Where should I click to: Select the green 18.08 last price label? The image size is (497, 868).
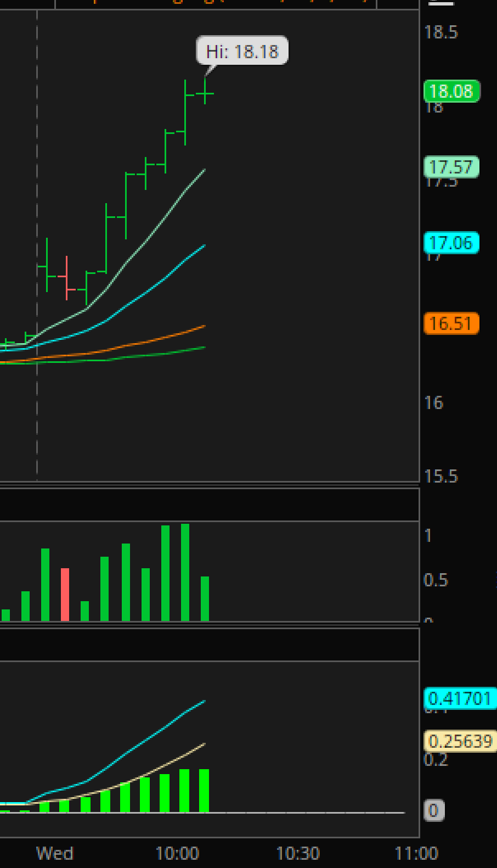coord(451,91)
